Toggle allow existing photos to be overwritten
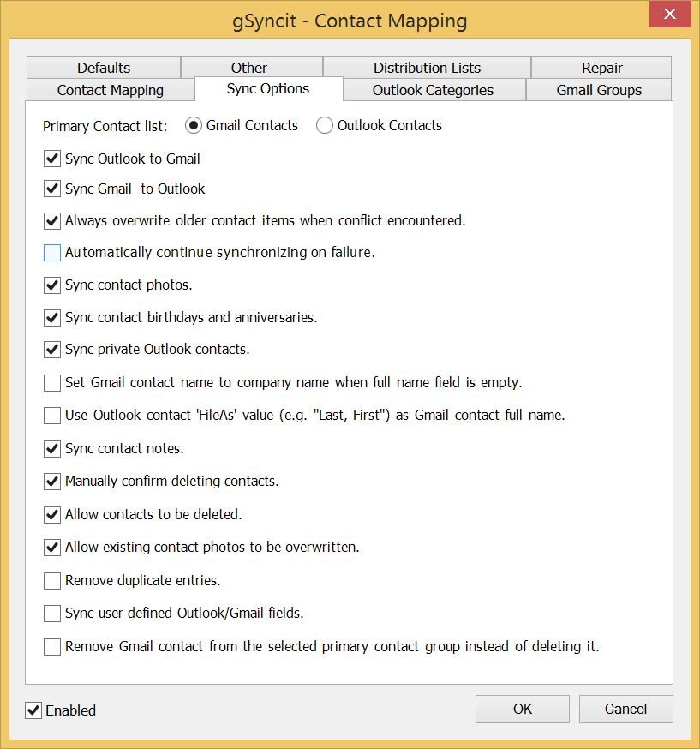The width and height of the screenshot is (700, 749). [x=52, y=548]
